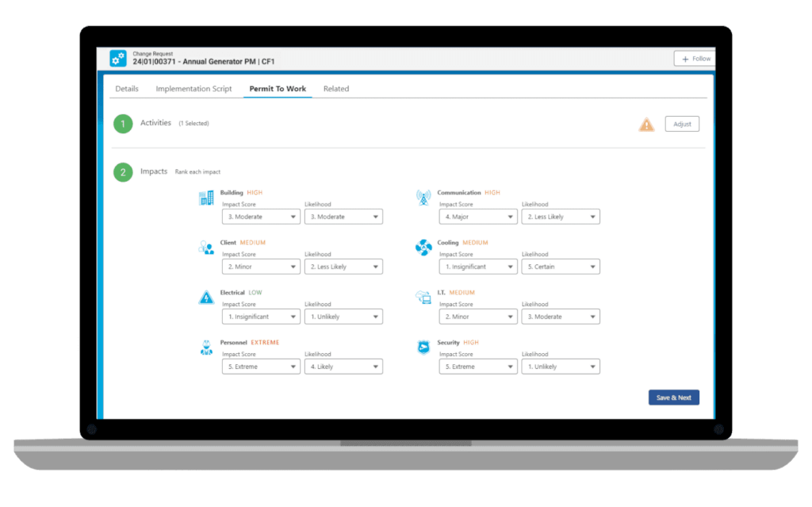Viewport: 812px width, 507px height.
Task: Select the Security shield icon
Action: [423, 348]
